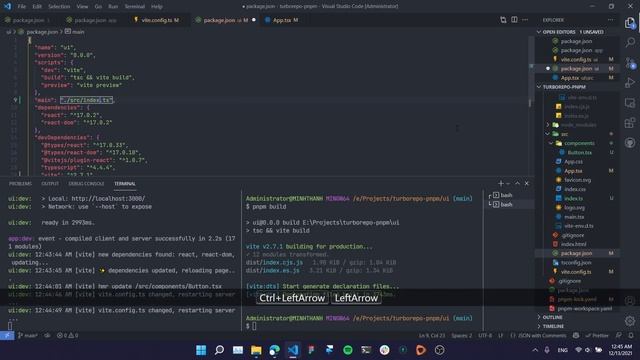
Task: Open the Manage settings gear
Action: [630, 321]
